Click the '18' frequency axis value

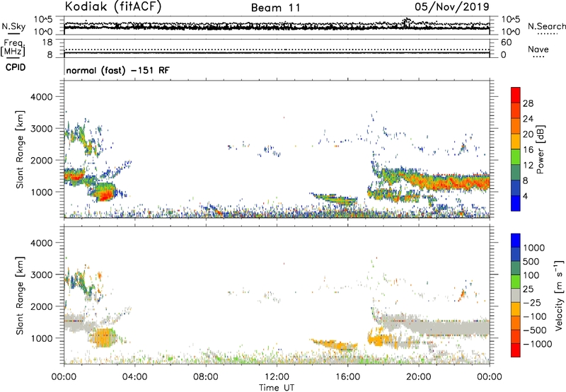pyautogui.click(x=47, y=42)
